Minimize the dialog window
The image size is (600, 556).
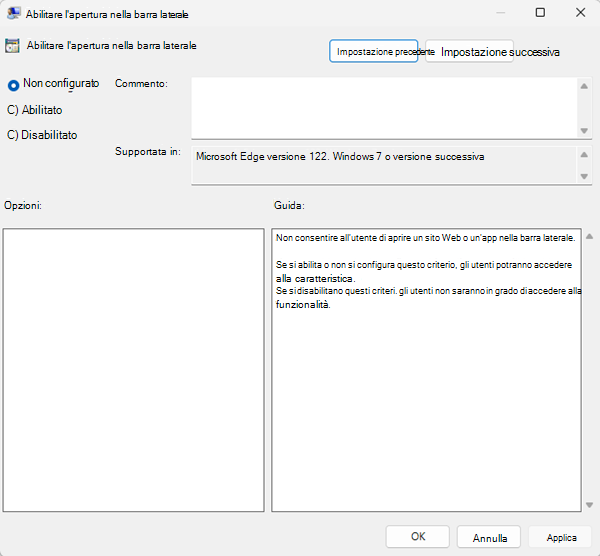500,13
